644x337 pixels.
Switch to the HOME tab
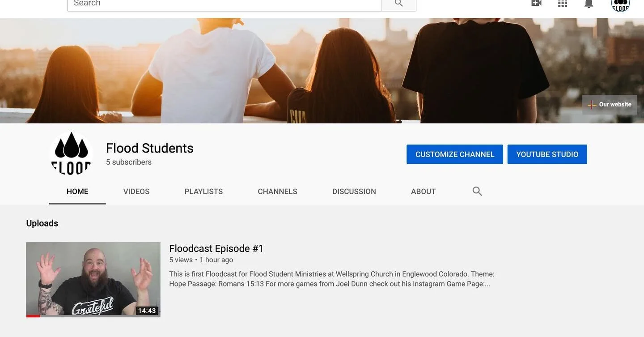pyautogui.click(x=77, y=192)
